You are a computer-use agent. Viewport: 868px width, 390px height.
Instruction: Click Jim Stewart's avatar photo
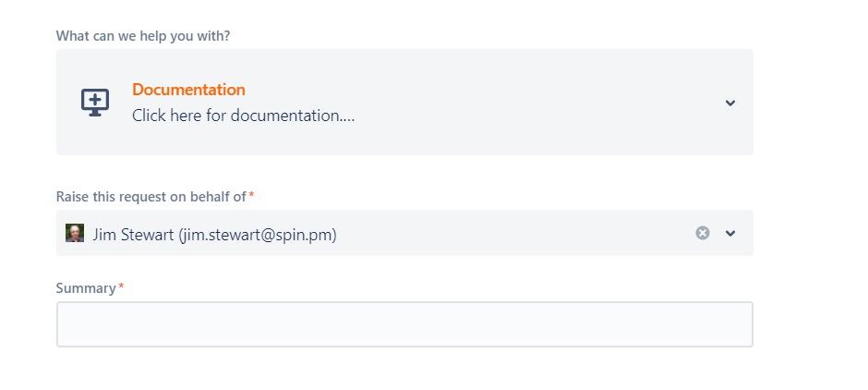pyautogui.click(x=74, y=233)
